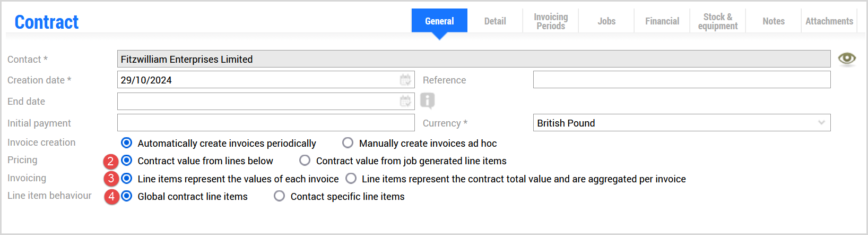Click the eye icon beside Contact field
The width and height of the screenshot is (868, 235).
click(847, 58)
